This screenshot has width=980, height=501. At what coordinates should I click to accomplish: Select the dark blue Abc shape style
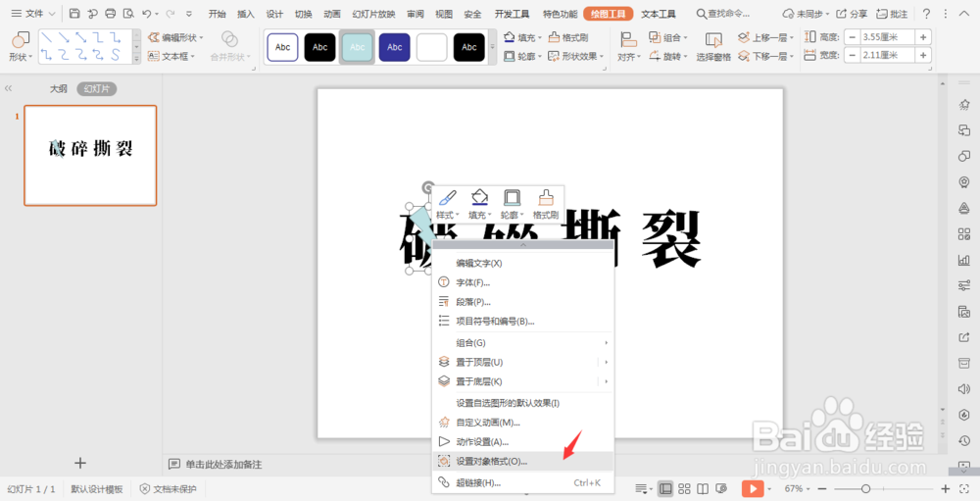(394, 47)
